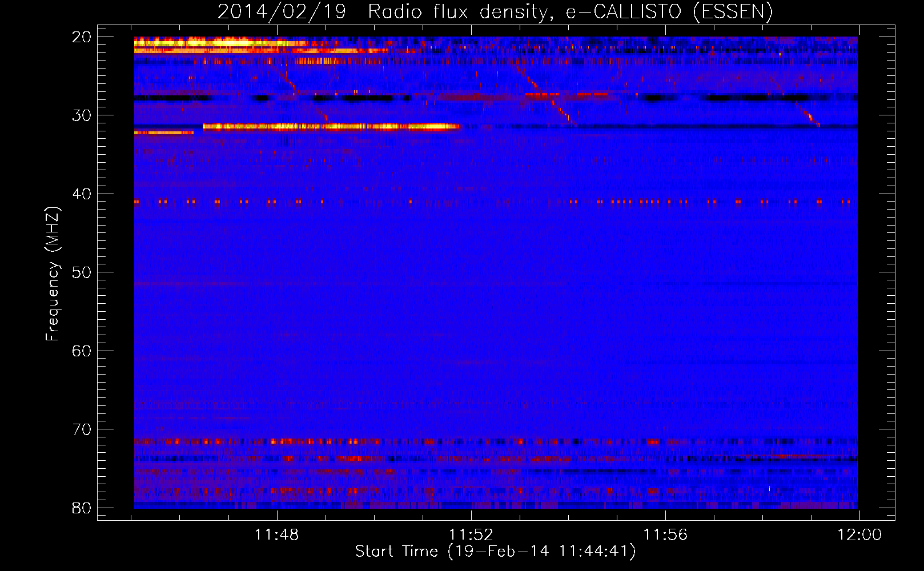Click the bright yellow emission band near 31 MHz
Viewport: 924px width, 571px height.
(x=331, y=127)
